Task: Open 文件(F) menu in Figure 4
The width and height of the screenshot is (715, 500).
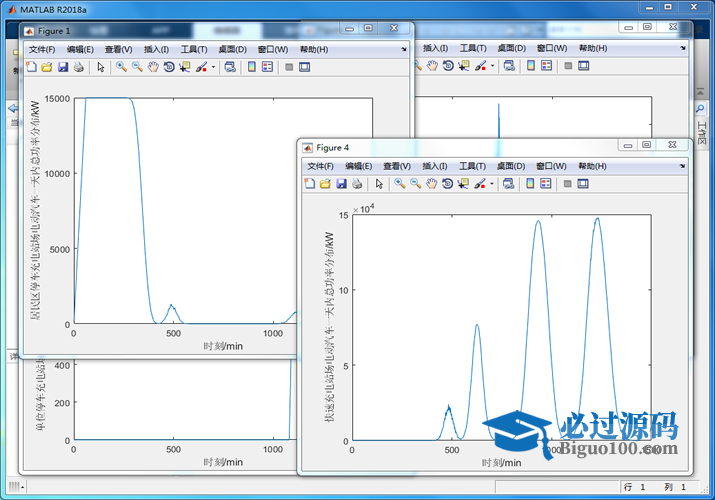Action: point(321,166)
